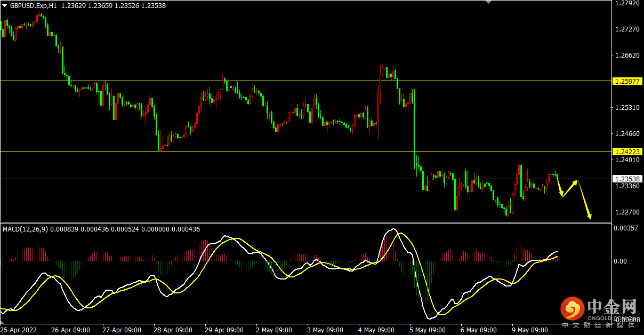Click the 1.24010 price axis value
Image resolution: width=644 pixels, height=335 pixels.
pyautogui.click(x=626, y=159)
